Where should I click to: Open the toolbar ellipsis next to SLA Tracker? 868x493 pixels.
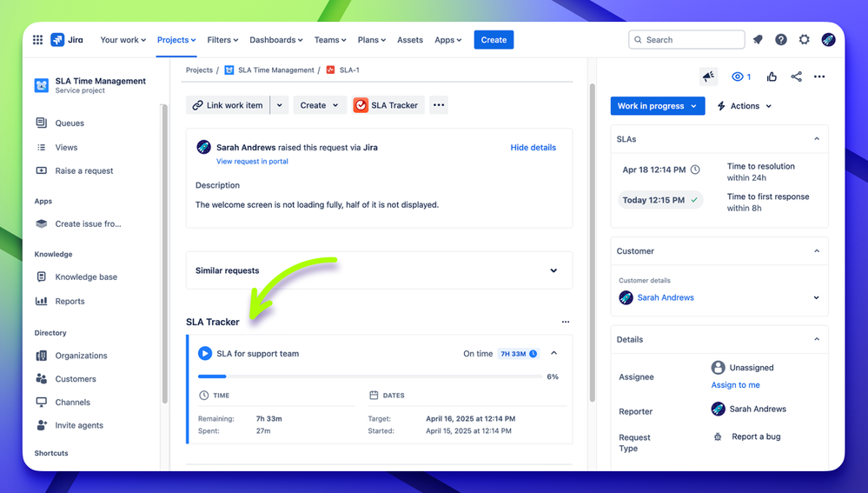click(x=439, y=105)
